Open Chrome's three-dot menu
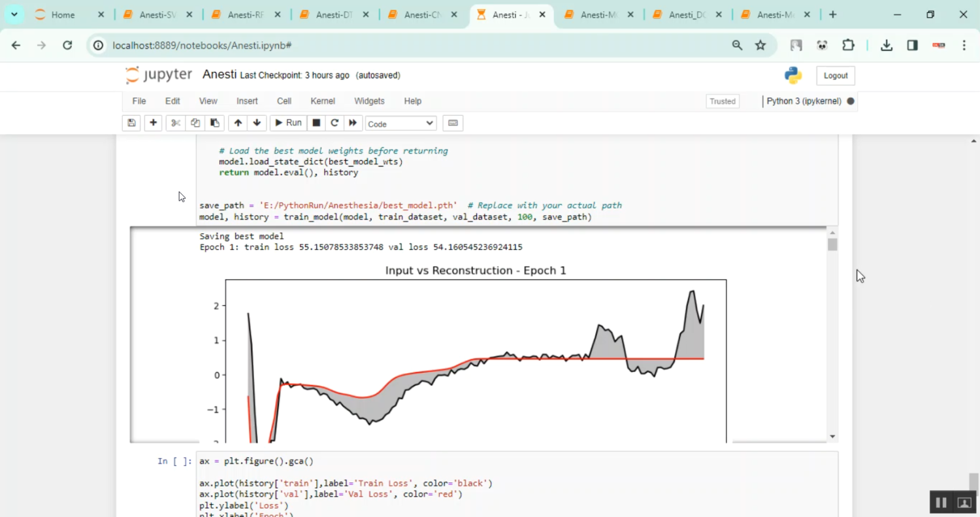The image size is (980, 517). coord(964,45)
